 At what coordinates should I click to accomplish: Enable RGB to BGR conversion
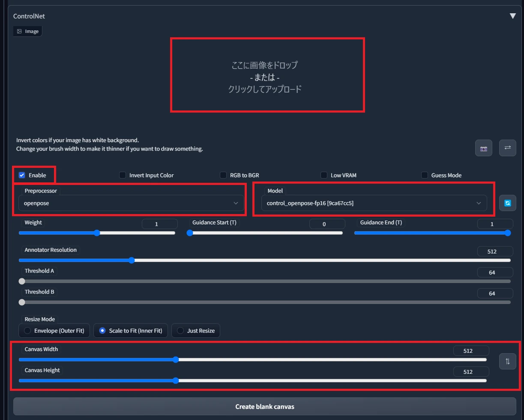[223, 175]
